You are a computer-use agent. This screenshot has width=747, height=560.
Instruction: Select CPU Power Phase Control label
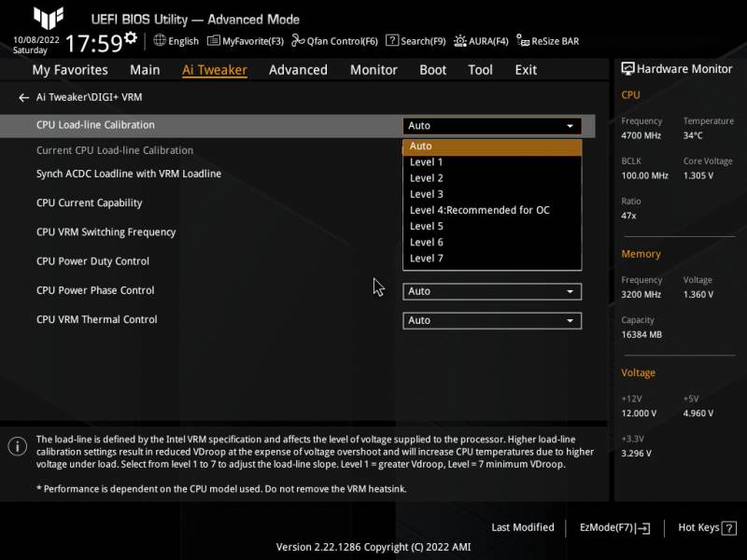point(95,290)
